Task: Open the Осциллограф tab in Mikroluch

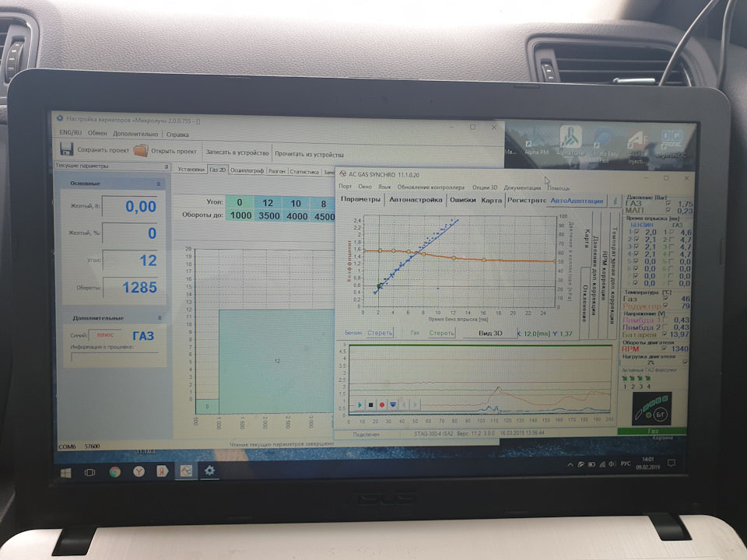Action: click(x=247, y=170)
